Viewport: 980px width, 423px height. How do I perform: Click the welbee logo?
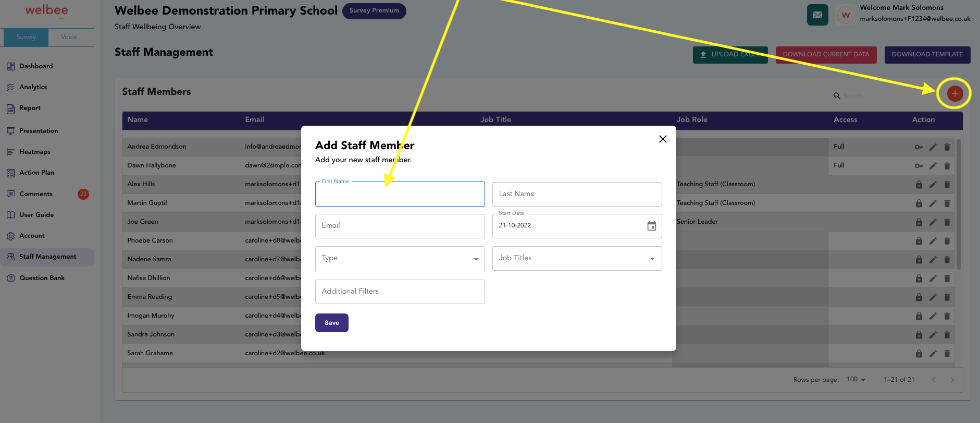tap(47, 11)
